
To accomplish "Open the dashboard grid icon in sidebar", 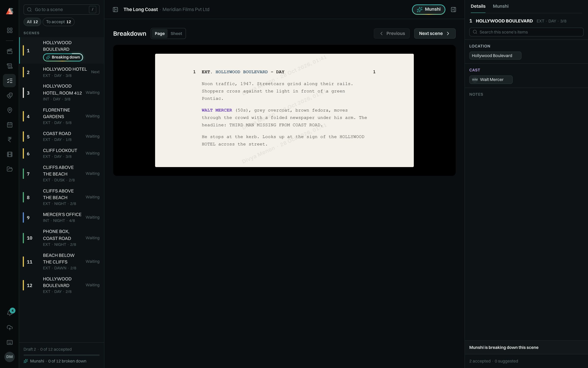I will [x=10, y=30].
